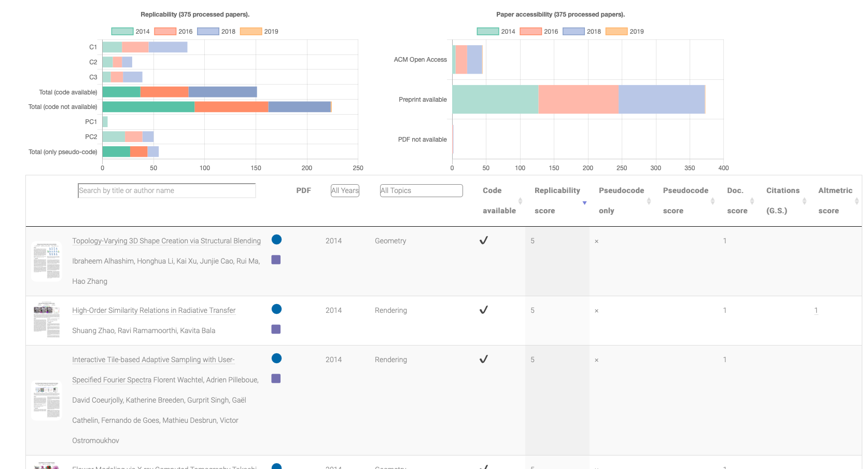868x469 pixels.
Task: Toggle 2018 legend in Paper accessibility chart
Action: [582, 32]
